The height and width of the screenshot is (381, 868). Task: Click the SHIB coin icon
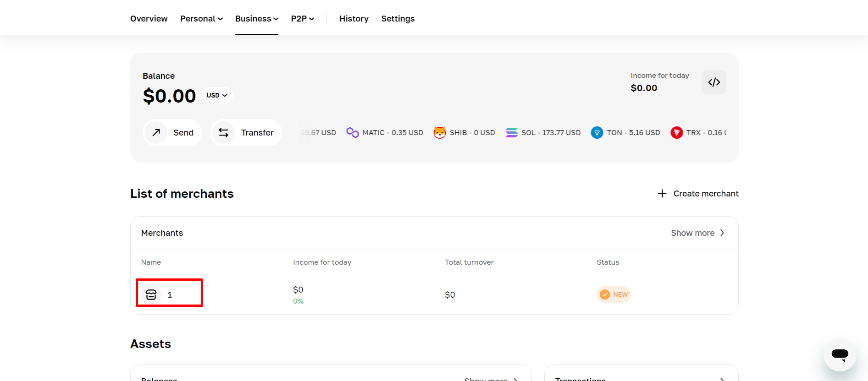pyautogui.click(x=439, y=132)
